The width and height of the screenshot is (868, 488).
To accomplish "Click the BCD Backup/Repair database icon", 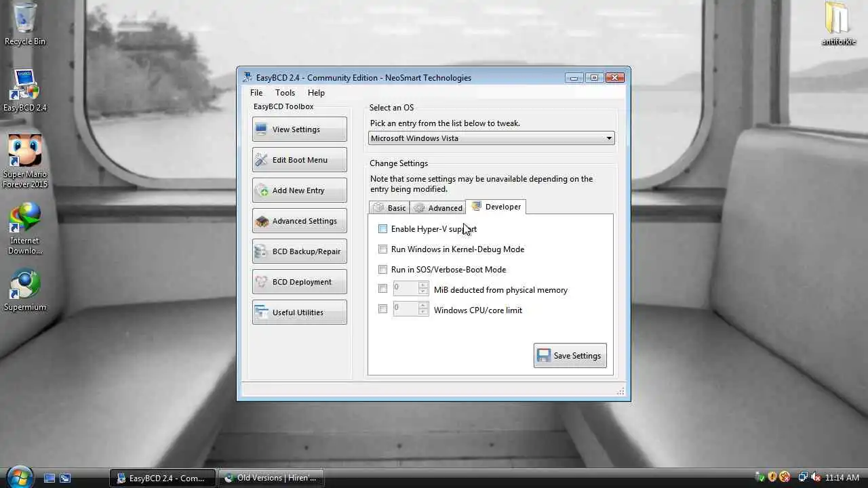I will [x=261, y=251].
